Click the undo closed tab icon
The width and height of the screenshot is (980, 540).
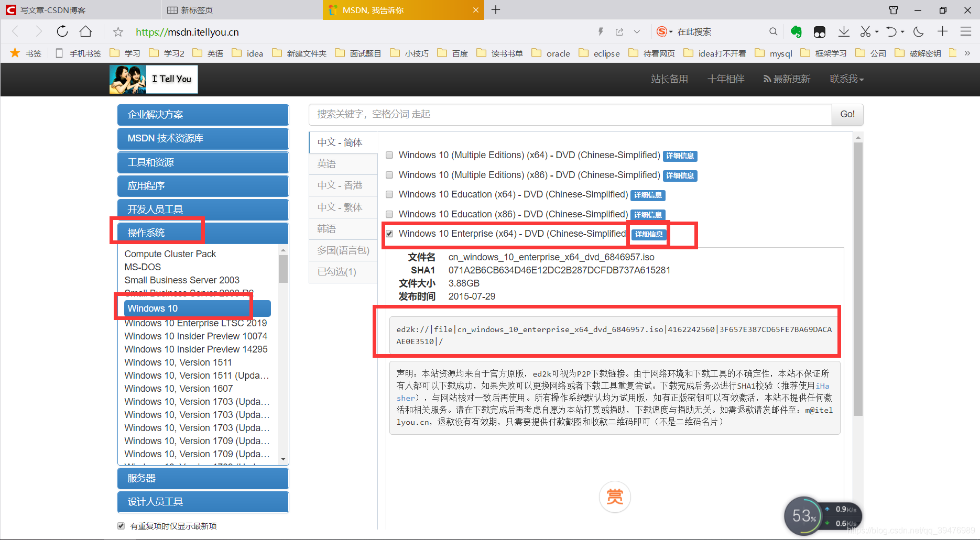pos(891,32)
